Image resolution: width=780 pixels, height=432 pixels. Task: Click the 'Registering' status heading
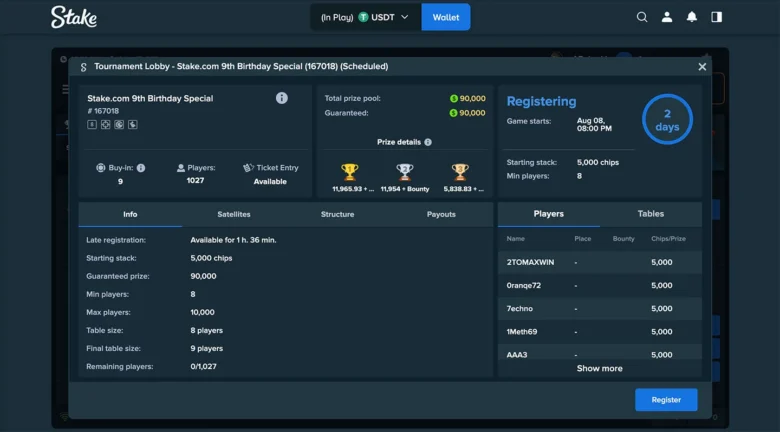pyautogui.click(x=541, y=102)
